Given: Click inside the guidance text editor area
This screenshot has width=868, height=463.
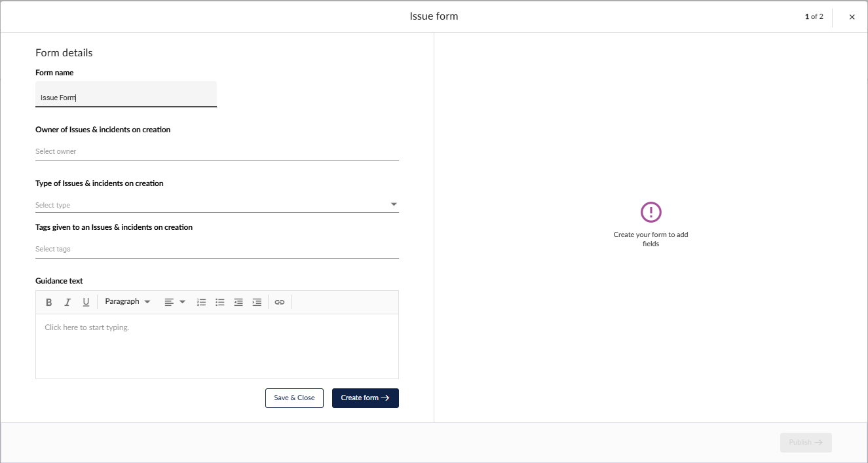Looking at the screenshot, I should coord(217,346).
